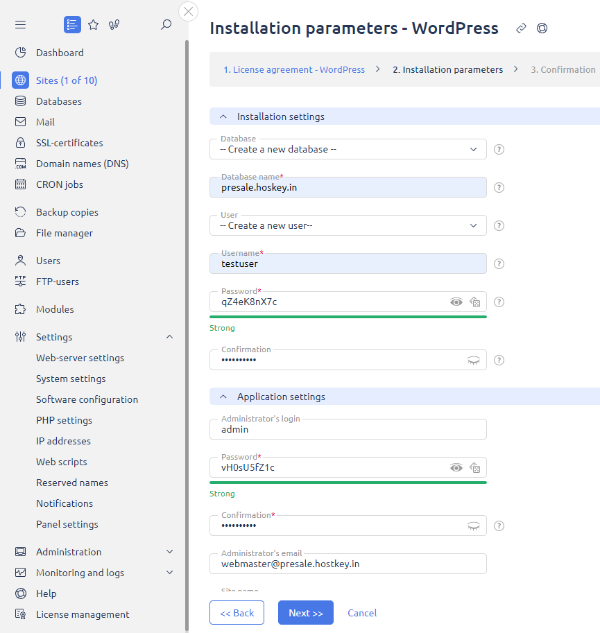Image resolution: width=600 pixels, height=633 pixels.
Task: Close the sidebar with the X button
Action: click(x=188, y=12)
